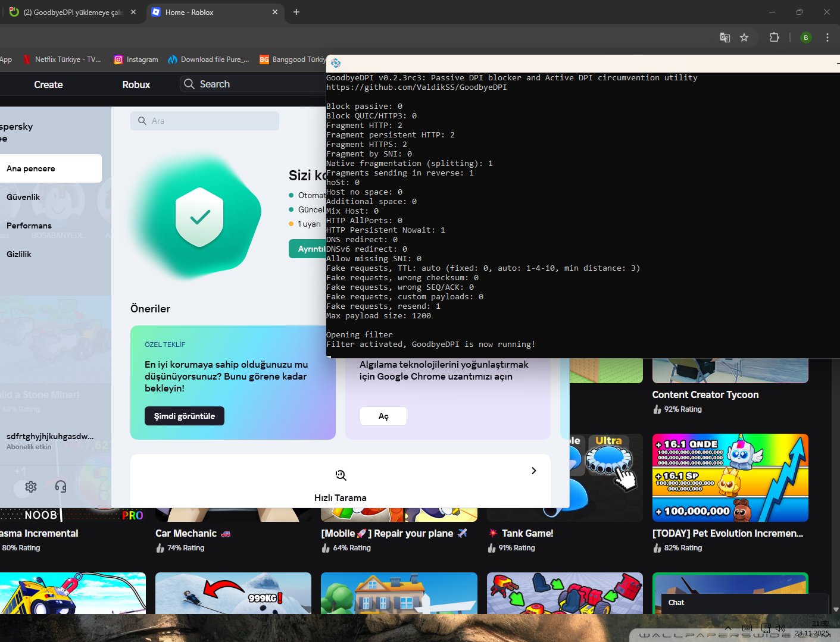Open the [TODAY] Pet Evolution Incremen... title

click(x=728, y=533)
